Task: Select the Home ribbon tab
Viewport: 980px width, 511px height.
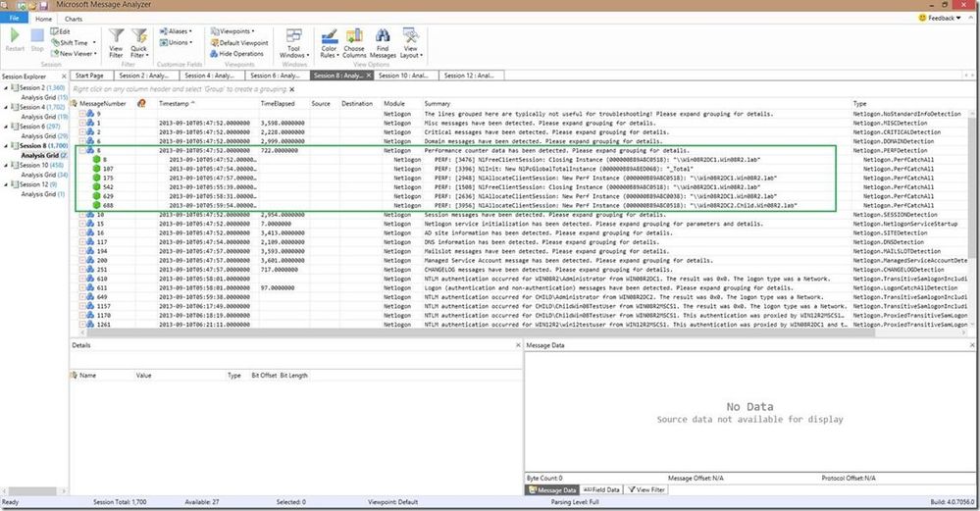Action: click(x=44, y=19)
